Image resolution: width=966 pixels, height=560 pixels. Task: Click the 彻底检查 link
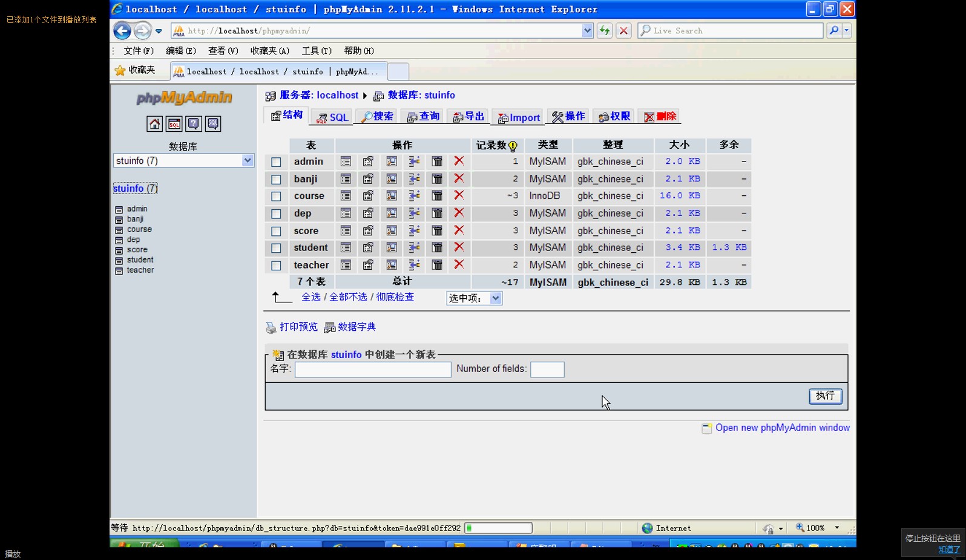395,297
